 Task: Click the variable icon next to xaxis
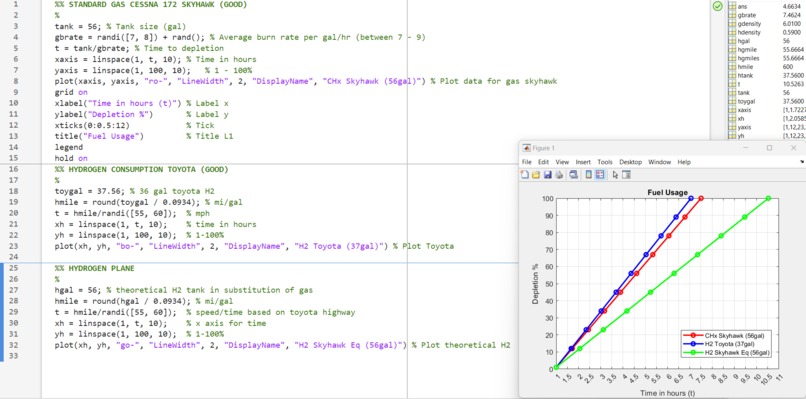[x=732, y=110]
